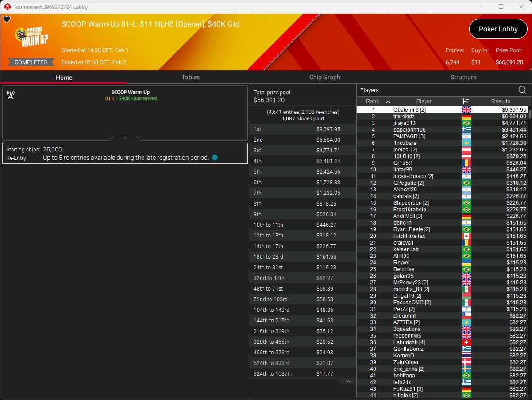Viewport: 532px width, 400px height.
Task: Collapse the prize payout list chevron
Action: point(348,381)
